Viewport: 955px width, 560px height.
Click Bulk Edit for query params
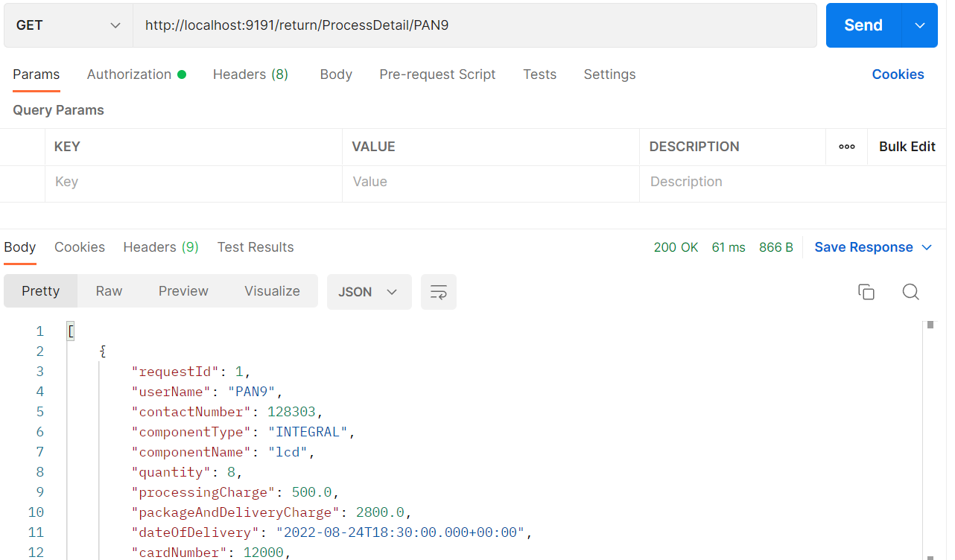pos(907,147)
